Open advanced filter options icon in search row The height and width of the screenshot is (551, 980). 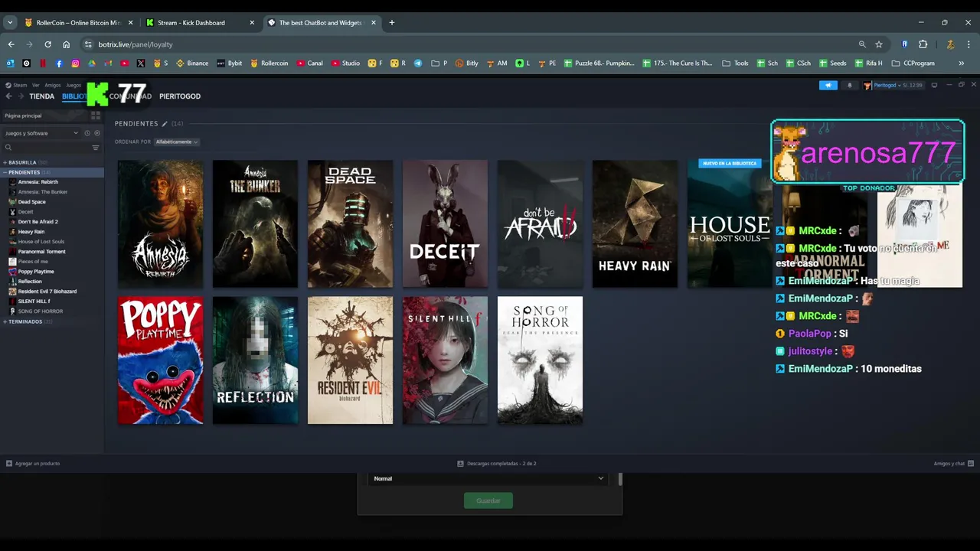coord(96,148)
